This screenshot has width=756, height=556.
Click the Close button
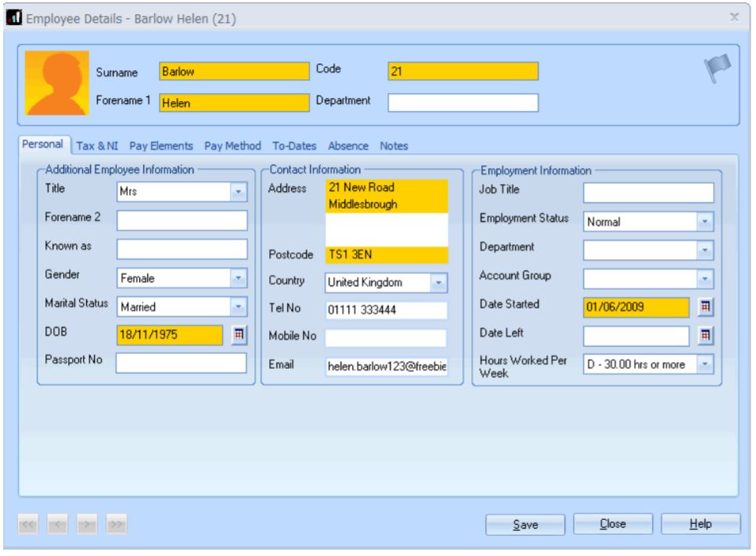613,524
